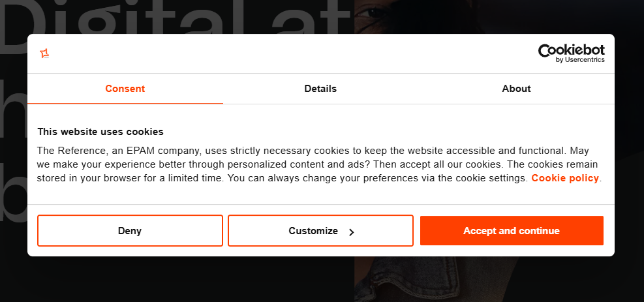This screenshot has width=644, height=302.
Task: Click the Cookiebot logo
Action: click(x=571, y=51)
